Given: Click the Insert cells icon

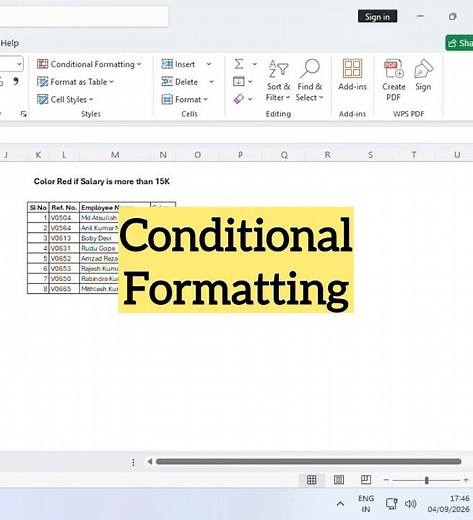Looking at the screenshot, I should coord(167,64).
